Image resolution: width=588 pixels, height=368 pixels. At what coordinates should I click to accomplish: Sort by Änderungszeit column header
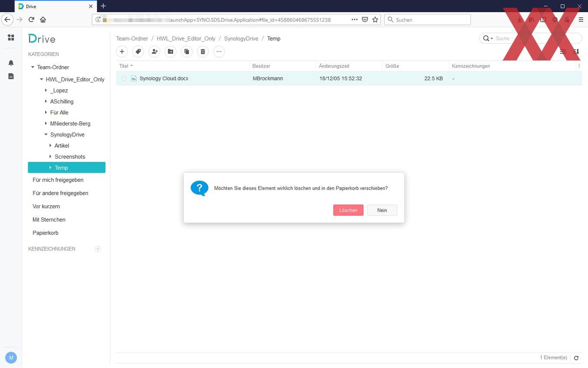[x=349, y=66]
